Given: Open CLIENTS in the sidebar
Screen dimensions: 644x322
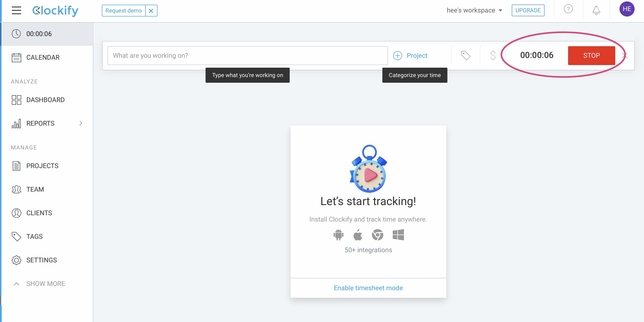Looking at the screenshot, I should 47,213.
